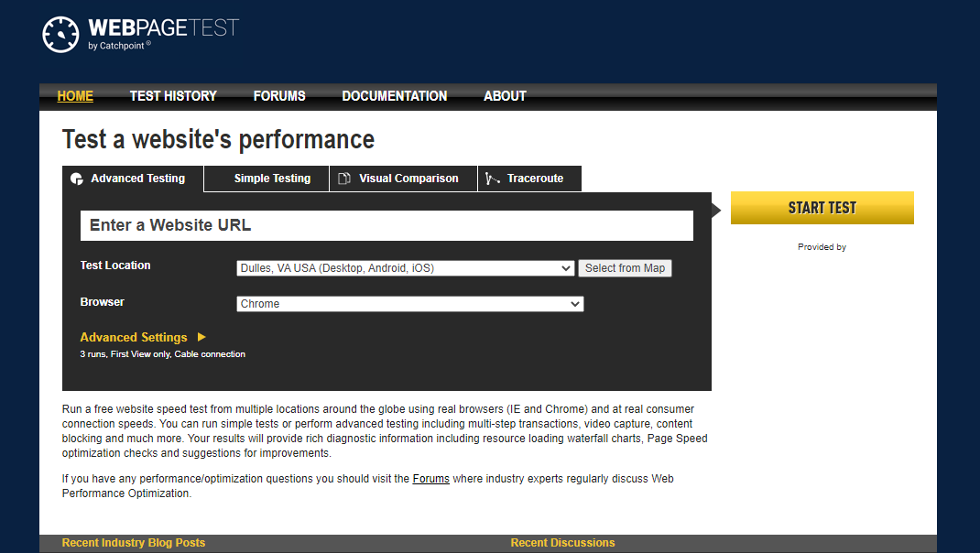Follow the Forums link in the paragraph
980x553 pixels.
(x=430, y=479)
